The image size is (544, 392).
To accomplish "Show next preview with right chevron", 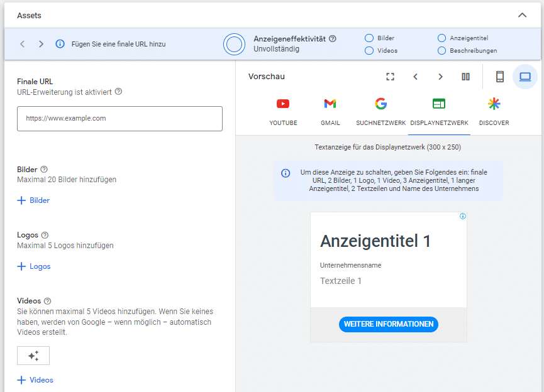I will pos(441,77).
